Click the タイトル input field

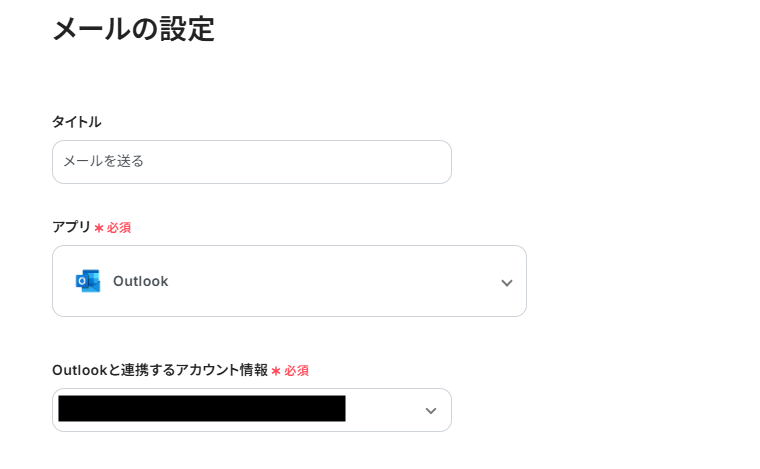pyautogui.click(x=251, y=162)
